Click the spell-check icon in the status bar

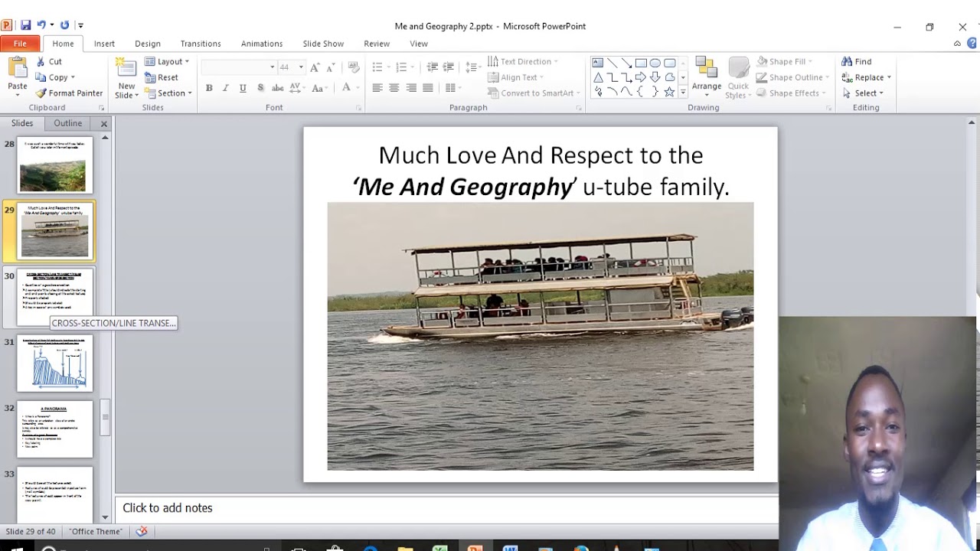tap(142, 531)
